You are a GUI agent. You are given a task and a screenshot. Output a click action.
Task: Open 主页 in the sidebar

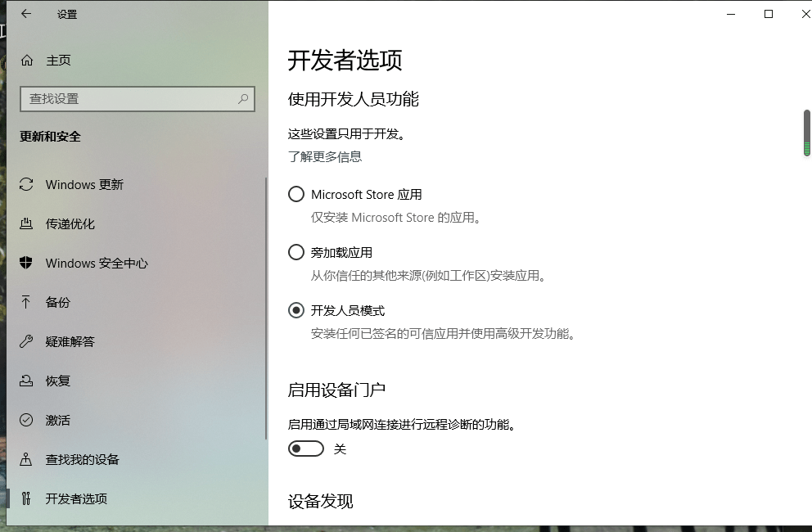(x=138, y=61)
